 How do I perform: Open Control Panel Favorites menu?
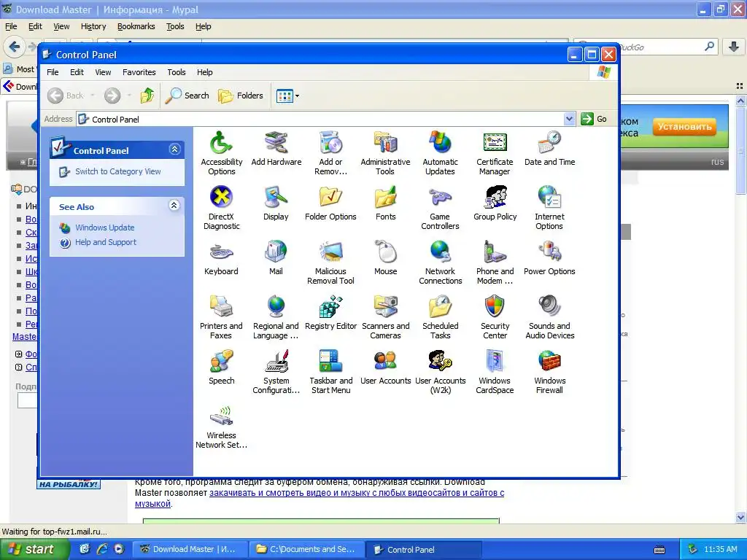click(139, 72)
